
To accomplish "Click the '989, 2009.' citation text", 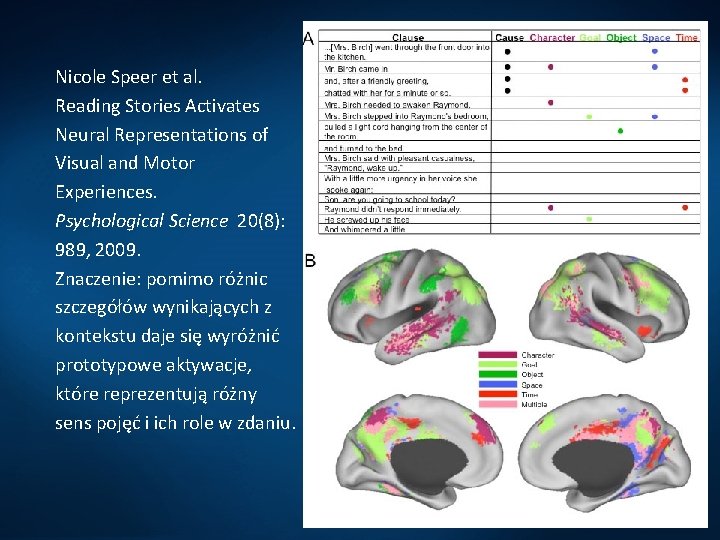I will pos(98,250).
